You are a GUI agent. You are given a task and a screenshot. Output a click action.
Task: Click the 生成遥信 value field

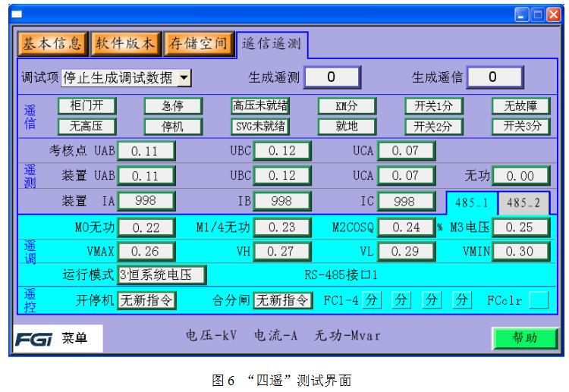493,77
